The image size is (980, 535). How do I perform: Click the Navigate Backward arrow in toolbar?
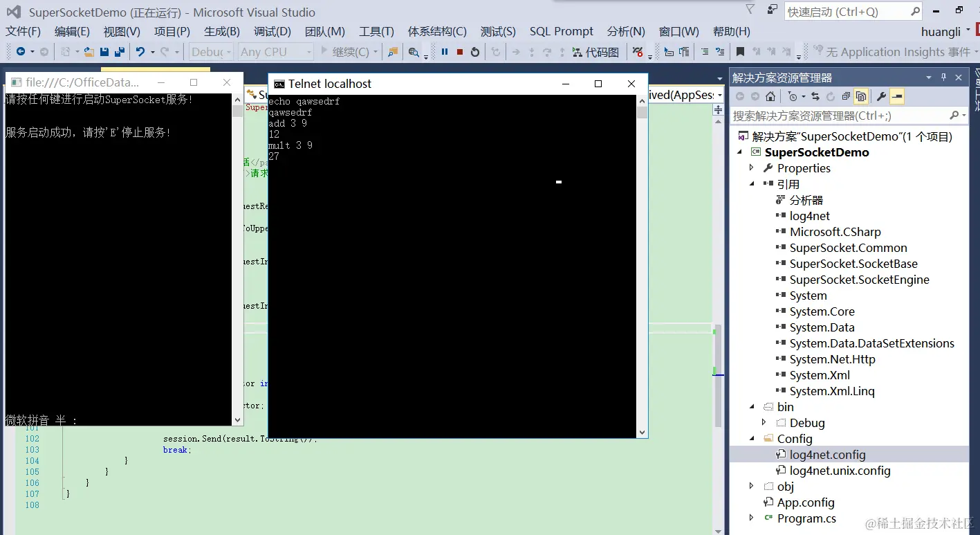[x=21, y=52]
